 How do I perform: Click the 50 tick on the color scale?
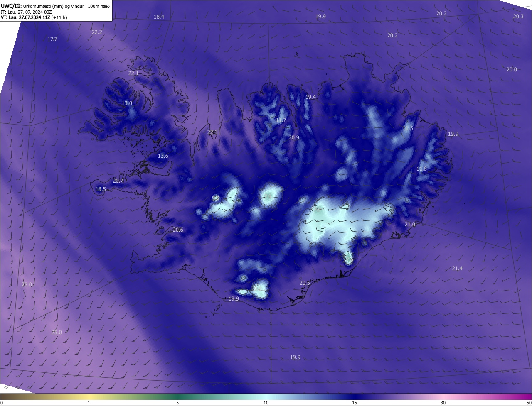(x=529, y=403)
